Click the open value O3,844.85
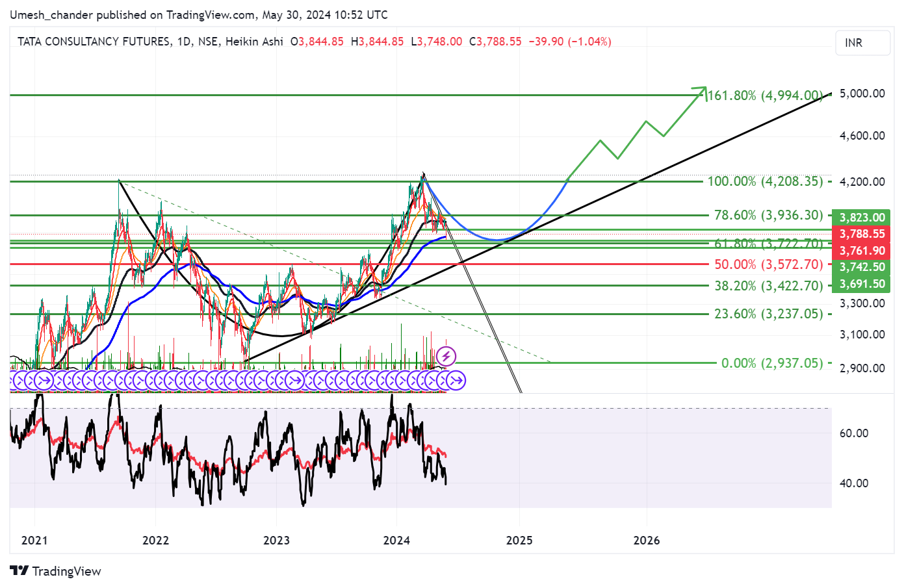904x588 pixels. (317, 42)
